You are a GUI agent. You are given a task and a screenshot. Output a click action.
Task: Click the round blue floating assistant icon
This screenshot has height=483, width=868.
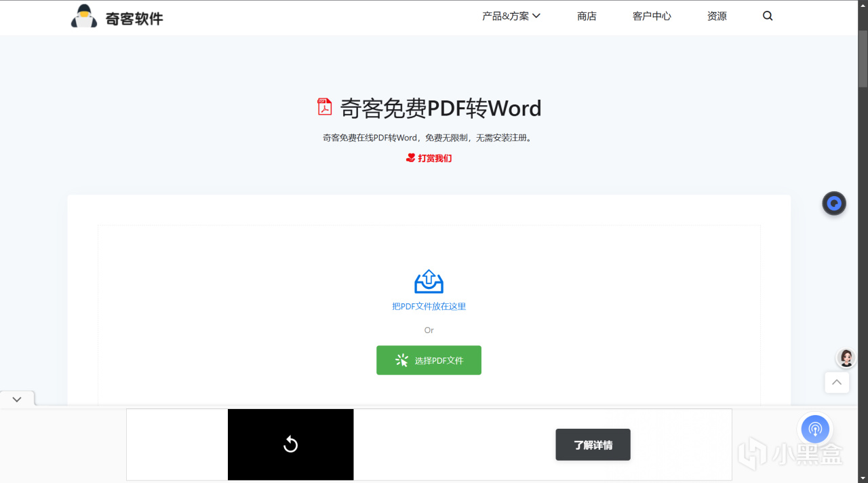click(834, 204)
